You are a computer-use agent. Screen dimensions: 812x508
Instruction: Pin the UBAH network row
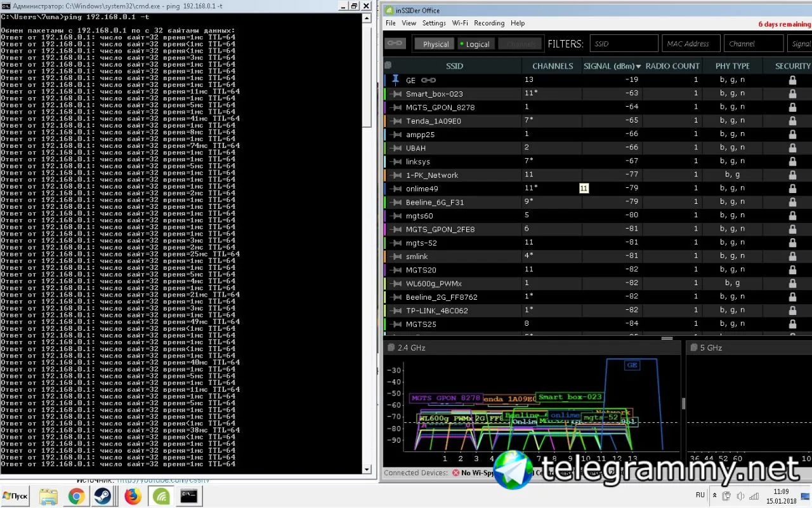tap(396, 148)
